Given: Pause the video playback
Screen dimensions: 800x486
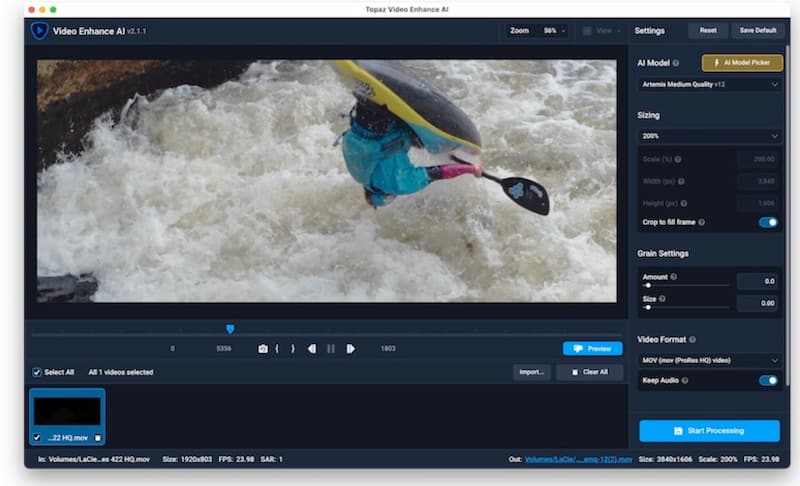Looking at the screenshot, I should tap(331, 349).
